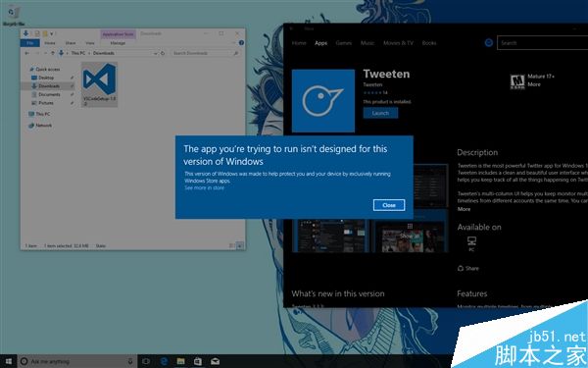
Task: Click the Store back arrow
Action: [x=291, y=28]
